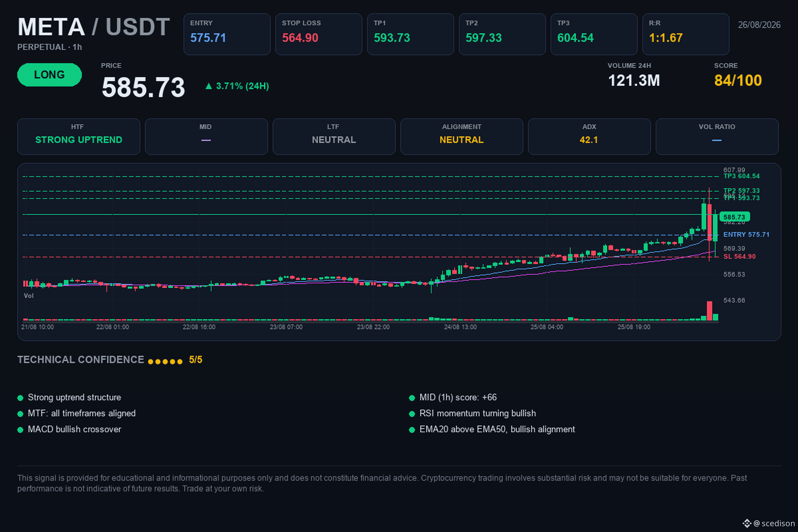Click the green dot beside RSI momentum

412,414
